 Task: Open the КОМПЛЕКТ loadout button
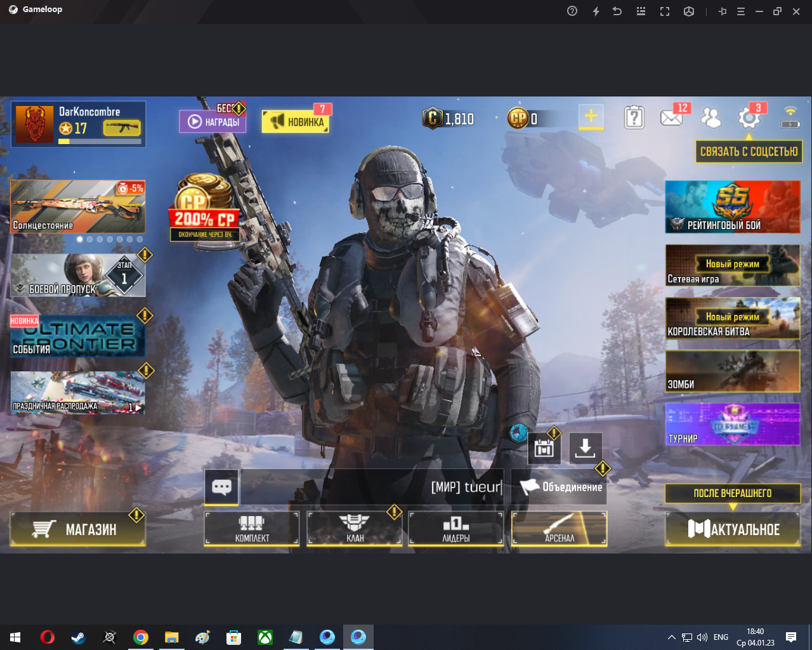click(x=252, y=529)
